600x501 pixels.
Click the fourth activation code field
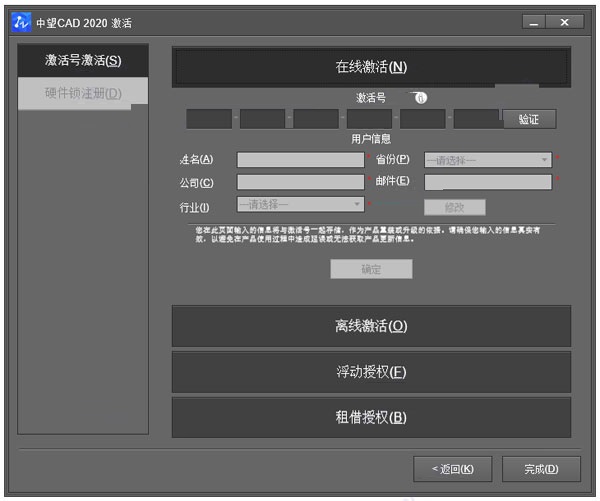click(369, 119)
